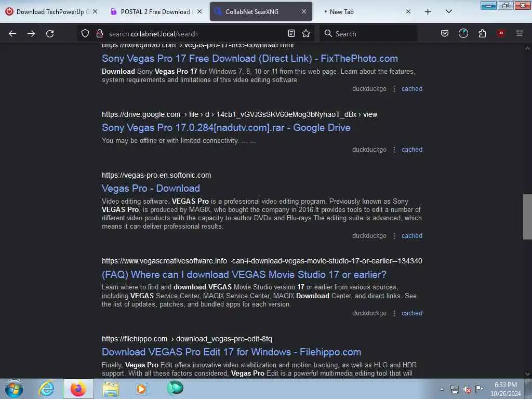532x399 pixels.
Task: Go back using the browser back arrow
Action: click(x=12, y=34)
